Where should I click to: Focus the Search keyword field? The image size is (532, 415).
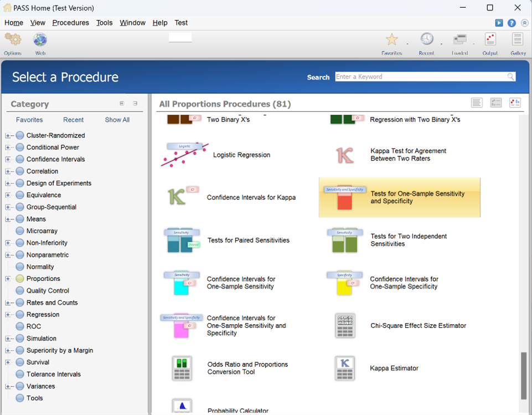click(x=425, y=77)
